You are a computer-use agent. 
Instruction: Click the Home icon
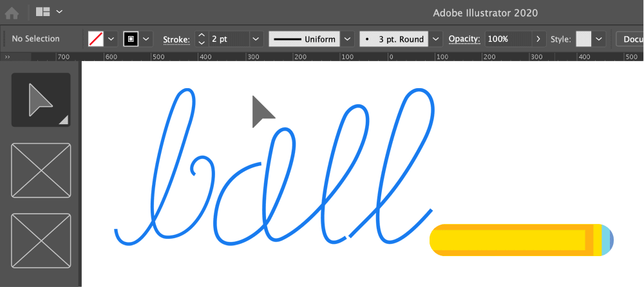click(x=12, y=12)
